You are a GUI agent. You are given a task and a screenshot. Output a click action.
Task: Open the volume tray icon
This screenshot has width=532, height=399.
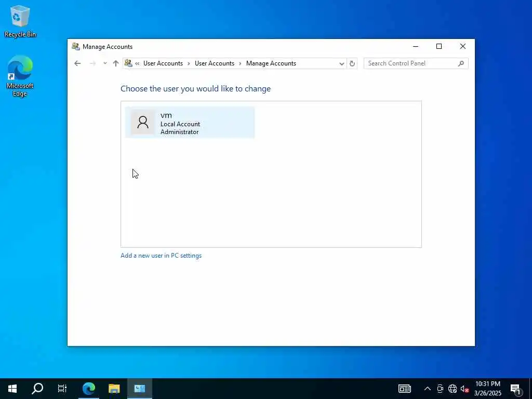click(x=464, y=389)
